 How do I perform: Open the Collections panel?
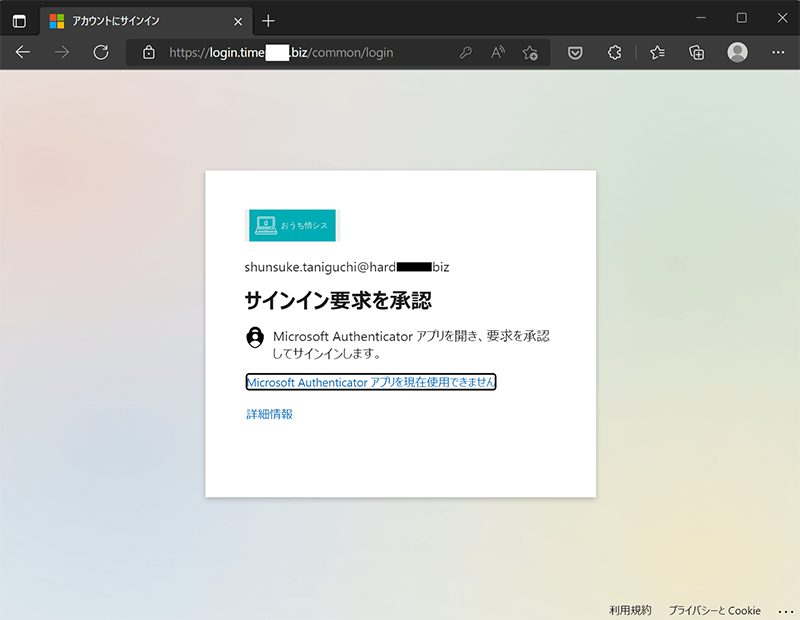tap(696, 52)
